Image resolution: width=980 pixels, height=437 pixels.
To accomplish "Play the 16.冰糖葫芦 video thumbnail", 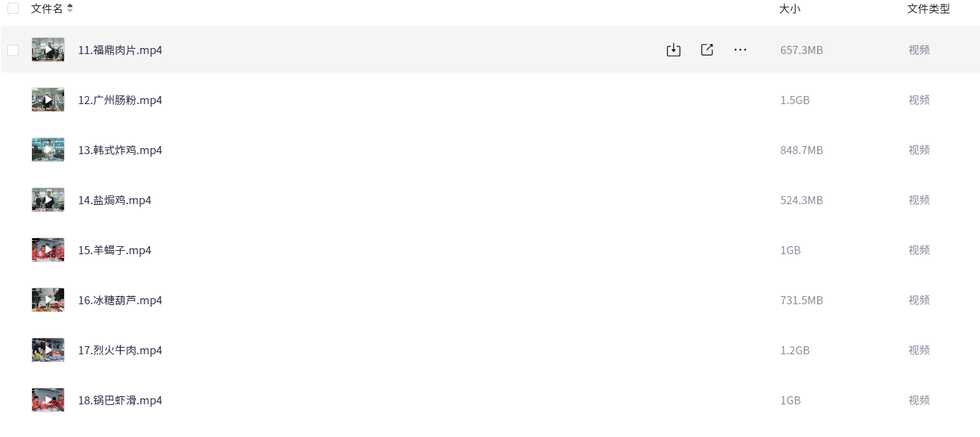I will pyautogui.click(x=48, y=300).
